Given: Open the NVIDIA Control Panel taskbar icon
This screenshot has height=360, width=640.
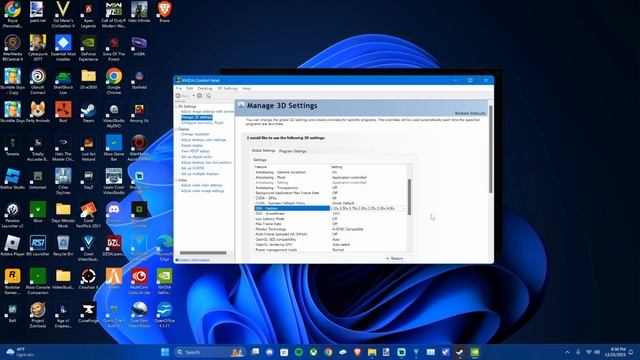Looking at the screenshot, I should 474,352.
